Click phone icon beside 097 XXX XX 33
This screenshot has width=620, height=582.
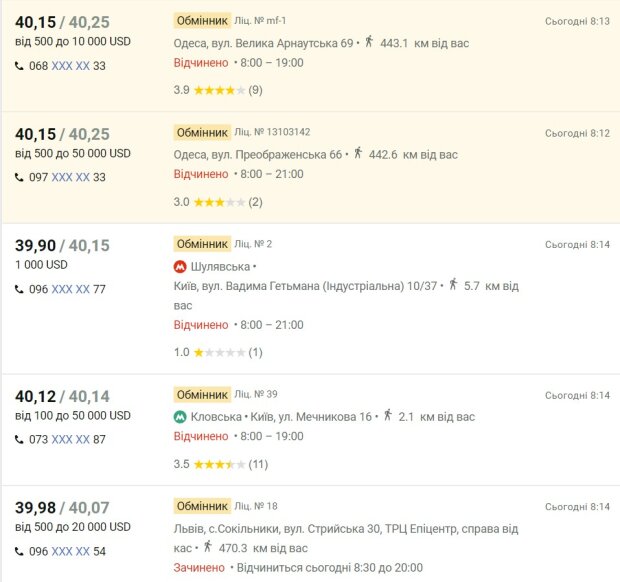21,177
